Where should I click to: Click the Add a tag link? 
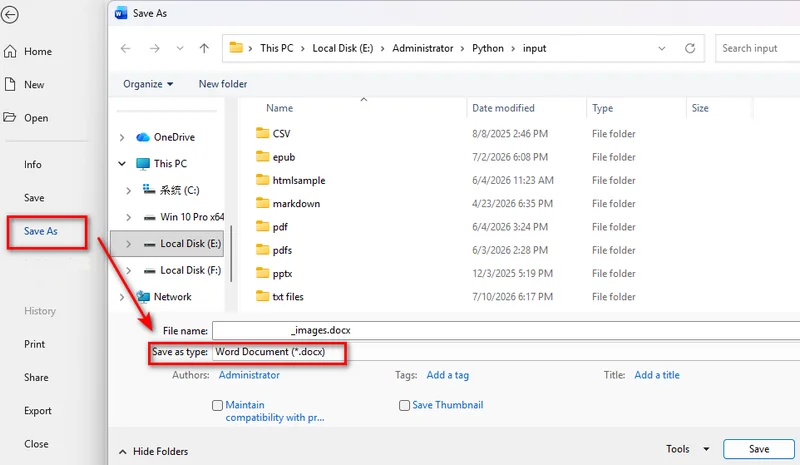[447, 375]
